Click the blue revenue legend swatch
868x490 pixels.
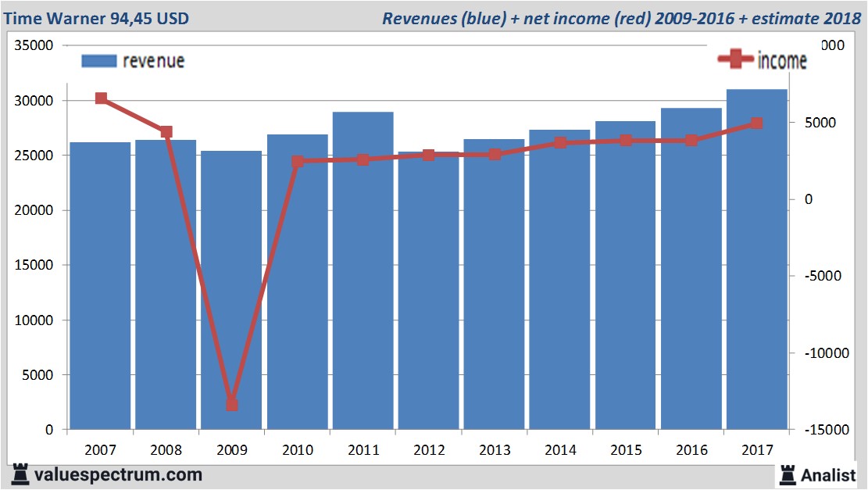[x=99, y=61]
